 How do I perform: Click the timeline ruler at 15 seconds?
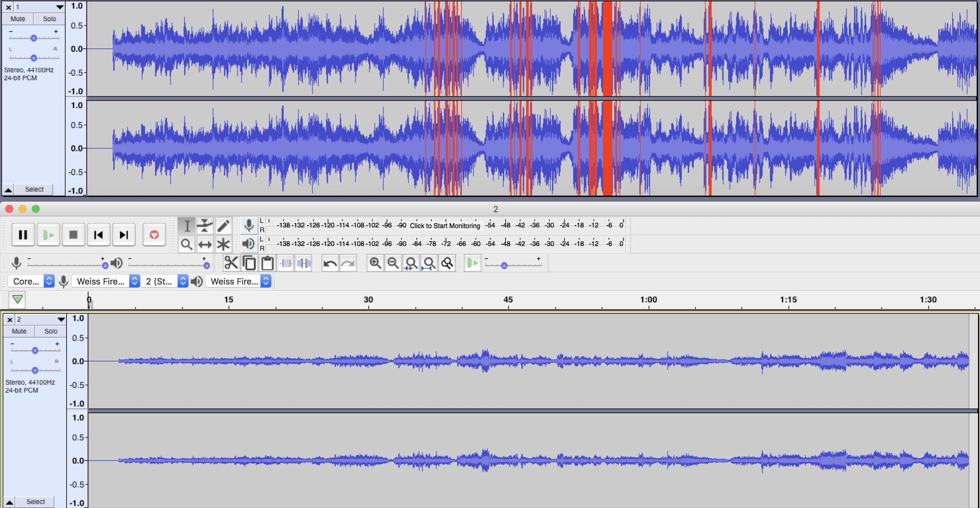click(x=228, y=300)
